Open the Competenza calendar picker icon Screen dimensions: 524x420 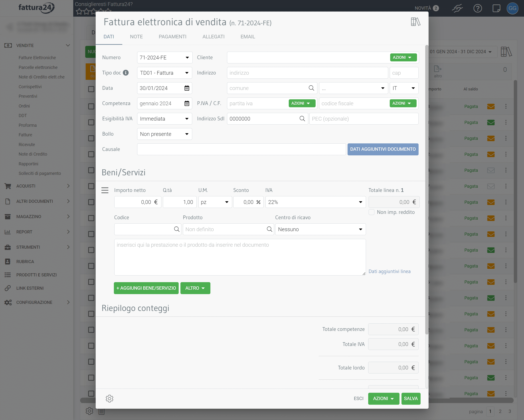(x=187, y=104)
